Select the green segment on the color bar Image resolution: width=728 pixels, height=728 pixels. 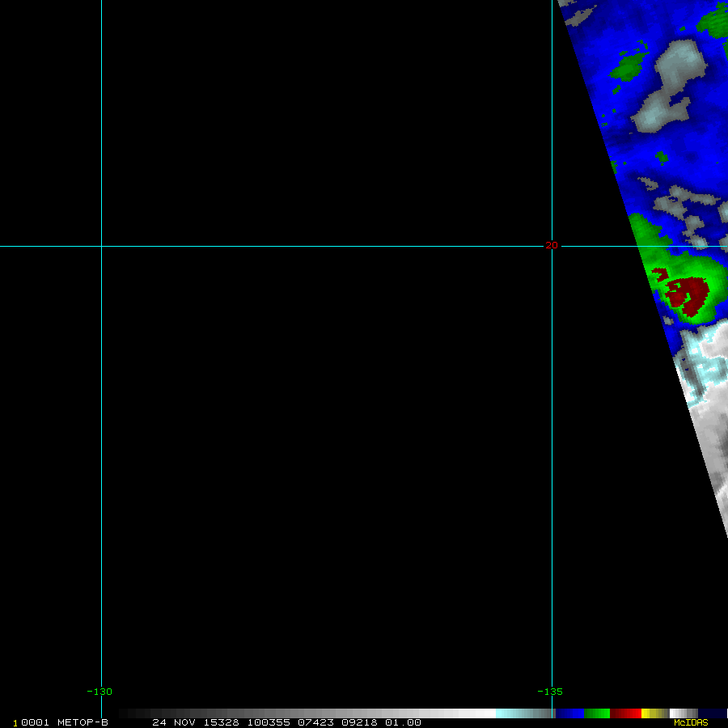click(x=597, y=713)
